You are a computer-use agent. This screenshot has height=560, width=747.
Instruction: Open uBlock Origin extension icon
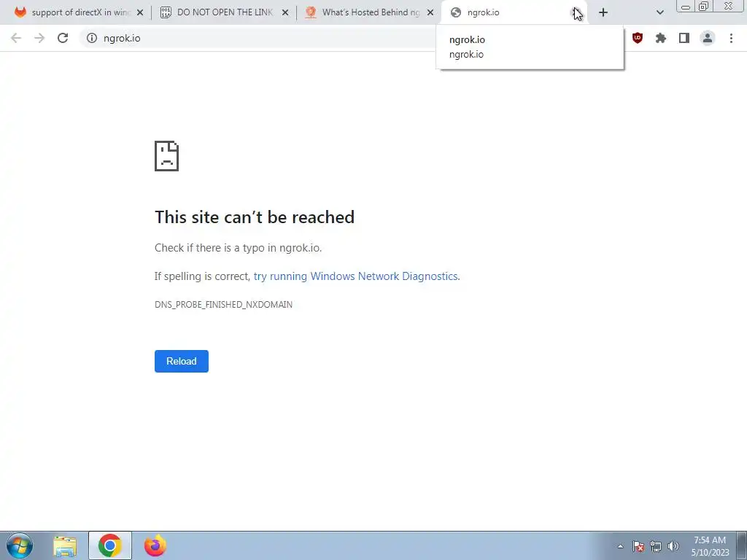(x=638, y=38)
